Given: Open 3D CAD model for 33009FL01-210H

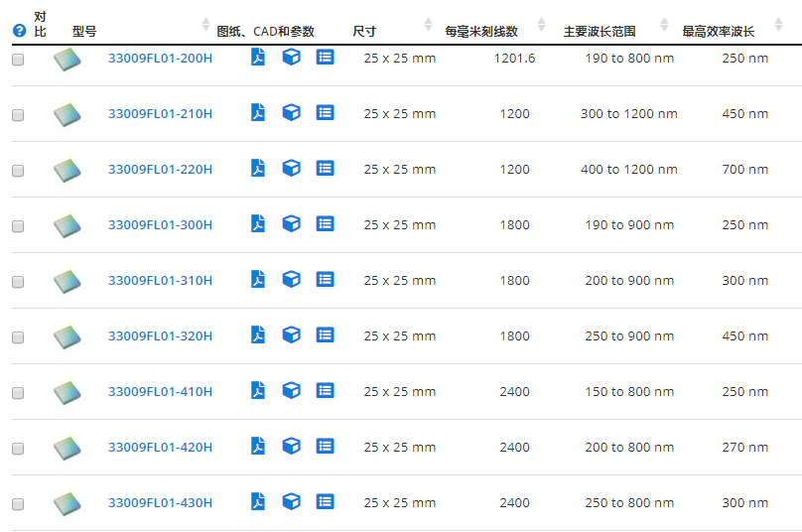Looking at the screenshot, I should (291, 113).
